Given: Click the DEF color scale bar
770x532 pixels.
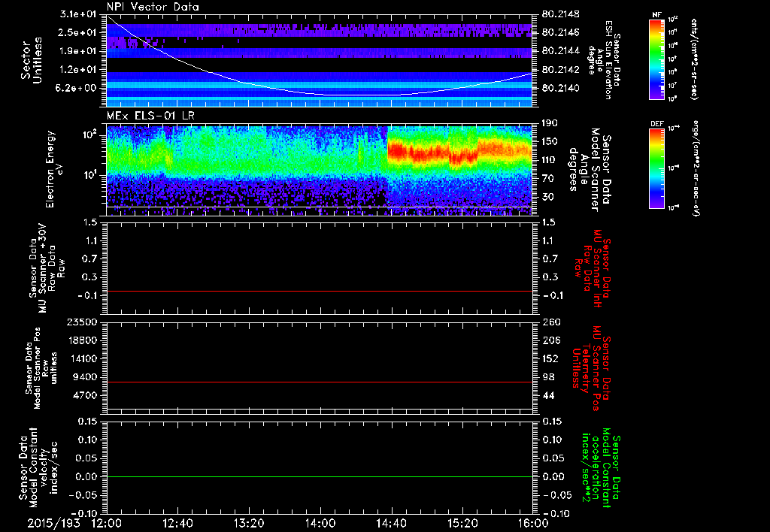Looking at the screenshot, I should coord(657,168).
